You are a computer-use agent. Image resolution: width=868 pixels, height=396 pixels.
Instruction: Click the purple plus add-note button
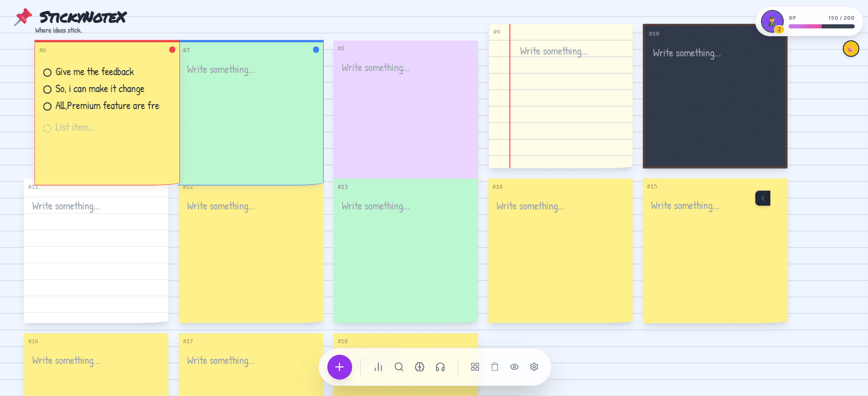339,367
